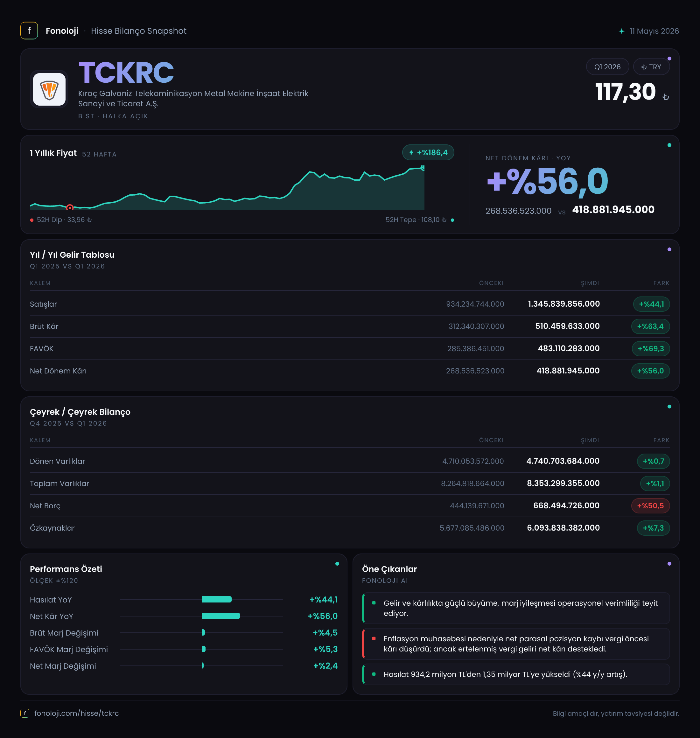Viewport: 700px width, 738px height.
Task: Select the Q1 2026 period pill
Action: coord(607,67)
